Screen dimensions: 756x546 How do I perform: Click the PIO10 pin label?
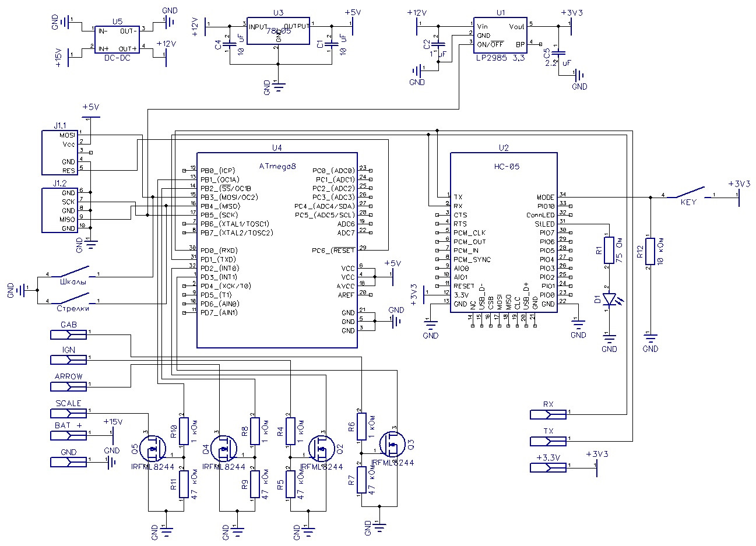click(x=546, y=206)
